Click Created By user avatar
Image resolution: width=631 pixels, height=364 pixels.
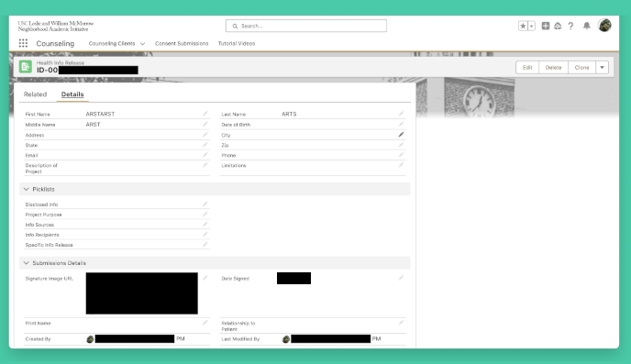coord(90,339)
